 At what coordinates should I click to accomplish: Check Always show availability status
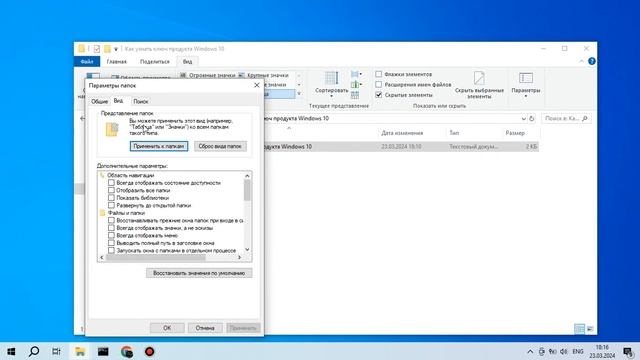pos(111,183)
